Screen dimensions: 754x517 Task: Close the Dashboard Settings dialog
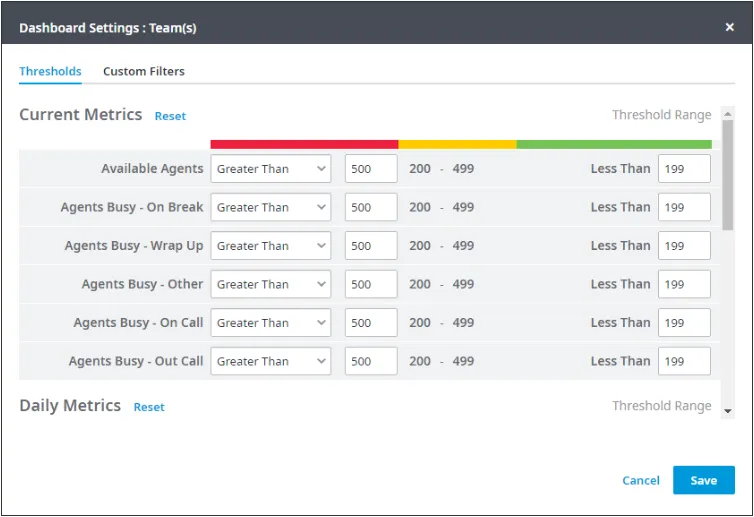pyautogui.click(x=729, y=27)
